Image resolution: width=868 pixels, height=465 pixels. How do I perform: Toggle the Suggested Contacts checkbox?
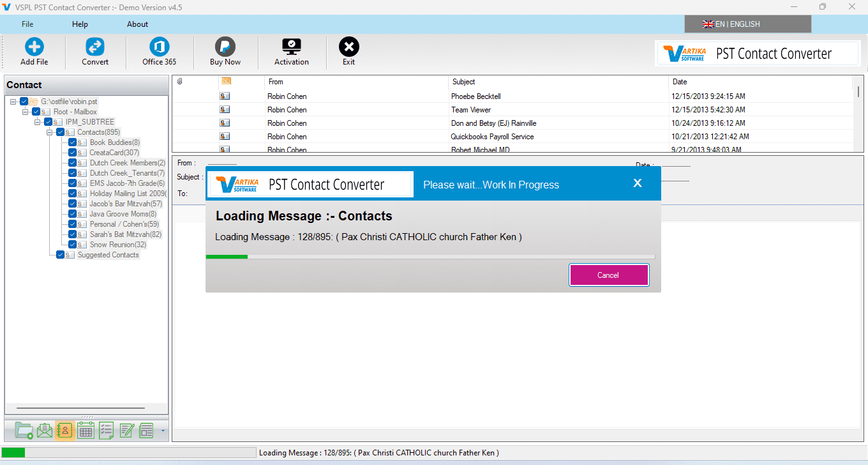(x=60, y=255)
